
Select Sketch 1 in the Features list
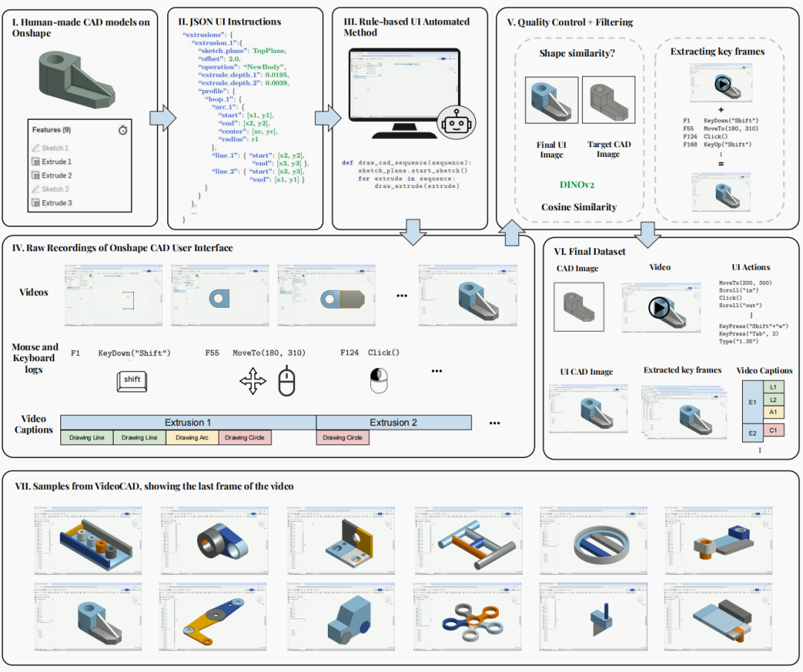[x=55, y=148]
